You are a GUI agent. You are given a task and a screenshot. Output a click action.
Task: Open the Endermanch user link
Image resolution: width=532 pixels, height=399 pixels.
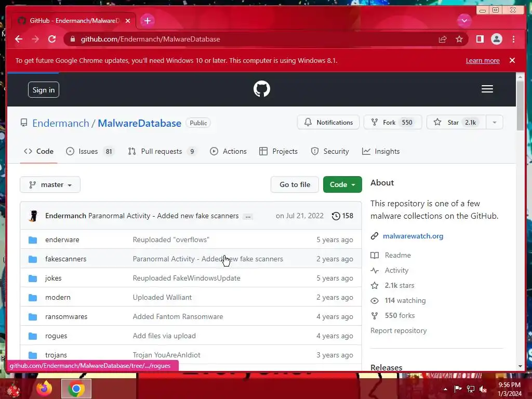[61, 123]
